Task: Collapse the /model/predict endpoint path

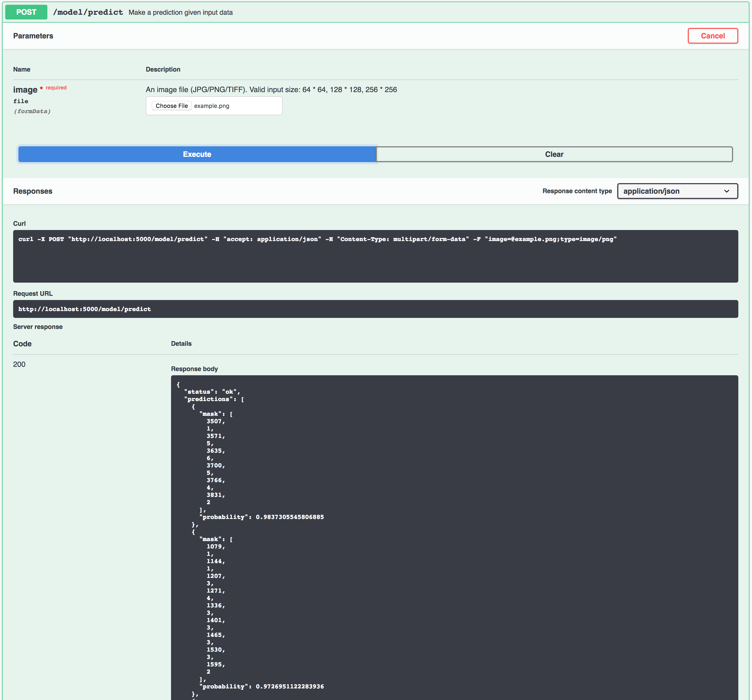Action: 88,12
